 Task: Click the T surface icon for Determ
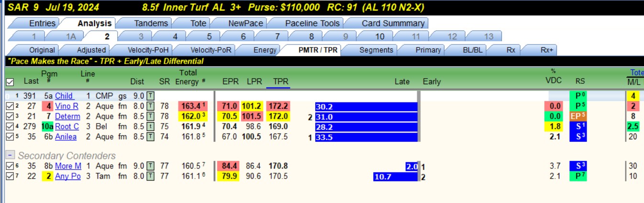pos(150,116)
